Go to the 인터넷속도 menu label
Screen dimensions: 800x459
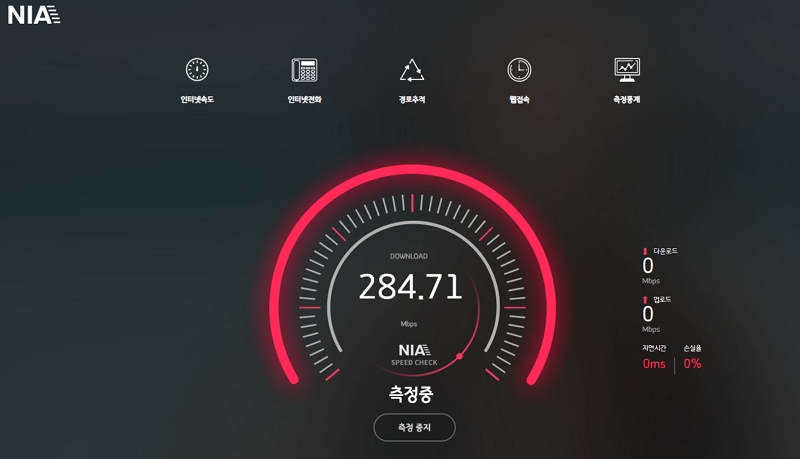pyautogui.click(x=197, y=100)
